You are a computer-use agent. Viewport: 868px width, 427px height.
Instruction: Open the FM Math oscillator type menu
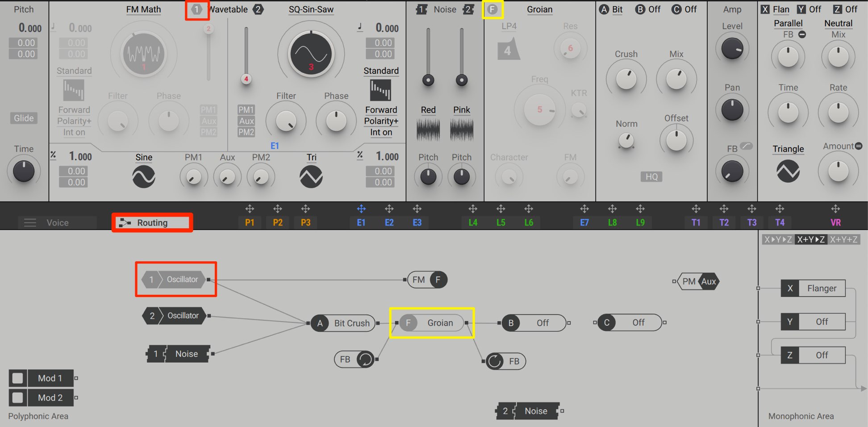click(x=143, y=9)
